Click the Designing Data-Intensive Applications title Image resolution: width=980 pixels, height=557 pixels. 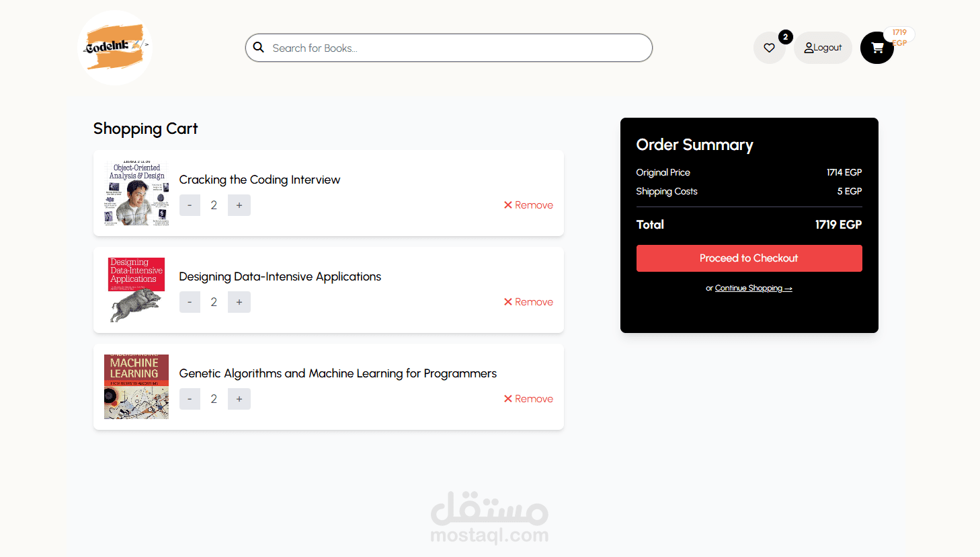(x=280, y=276)
